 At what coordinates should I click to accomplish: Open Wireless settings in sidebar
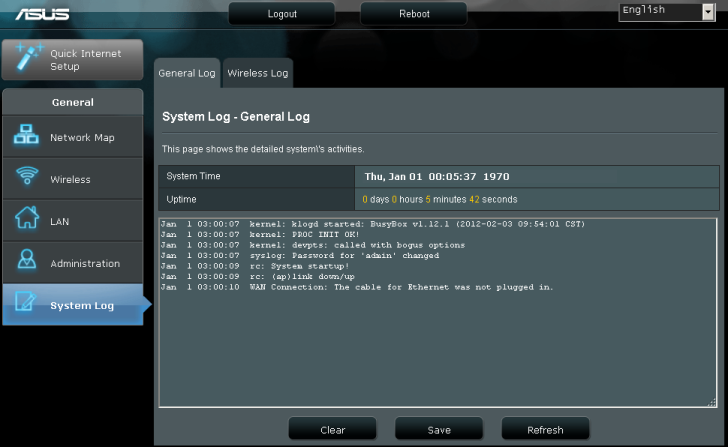[73, 179]
